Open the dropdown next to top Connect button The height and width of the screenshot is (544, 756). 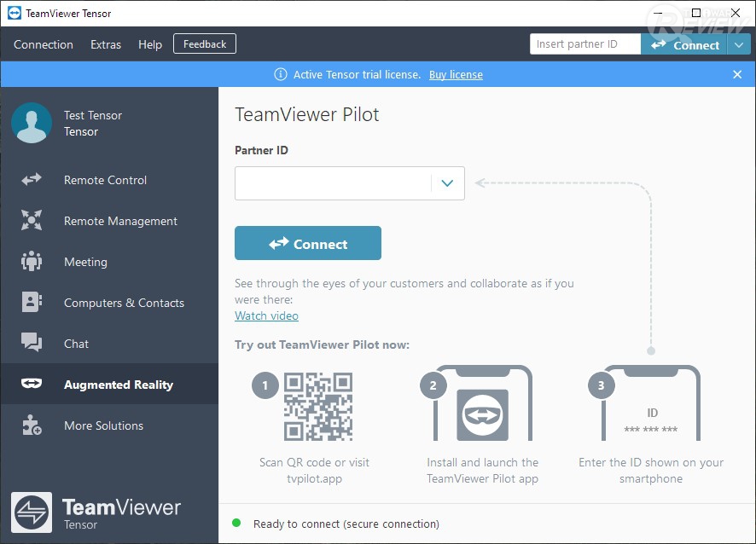click(739, 45)
